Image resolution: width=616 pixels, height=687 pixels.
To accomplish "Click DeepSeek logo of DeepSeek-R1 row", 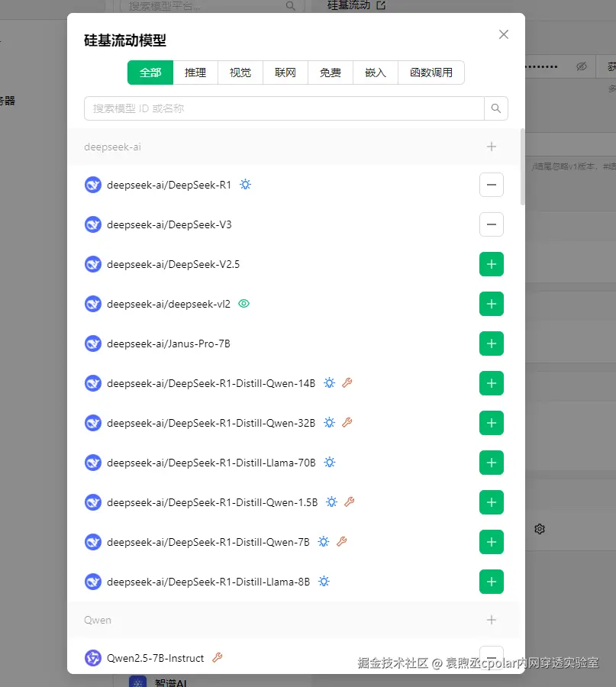I will click(x=93, y=185).
